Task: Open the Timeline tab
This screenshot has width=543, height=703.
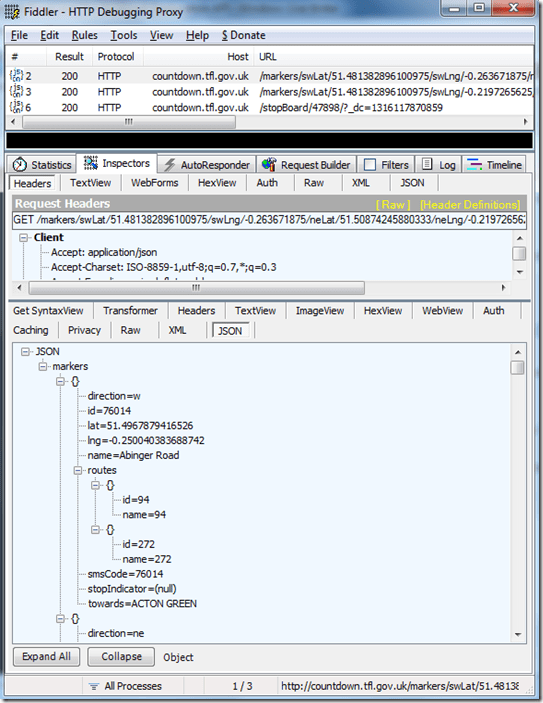Action: pos(495,165)
